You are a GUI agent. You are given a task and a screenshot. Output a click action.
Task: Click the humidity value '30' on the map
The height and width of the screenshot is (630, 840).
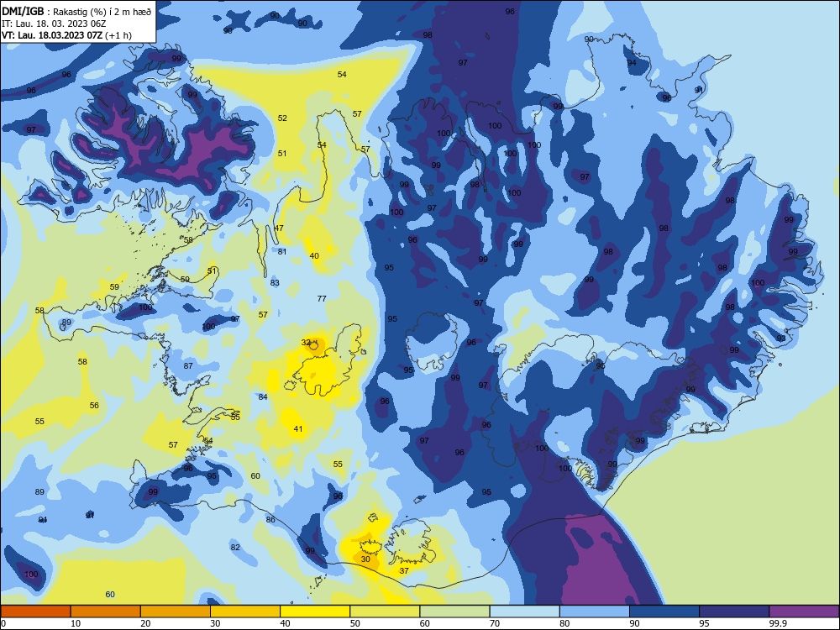tap(365, 559)
